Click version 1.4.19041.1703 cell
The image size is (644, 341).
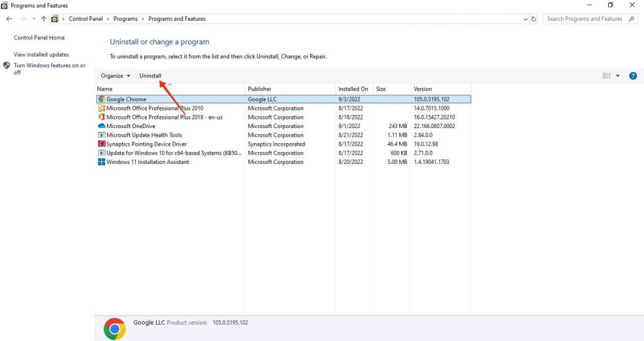(x=431, y=162)
